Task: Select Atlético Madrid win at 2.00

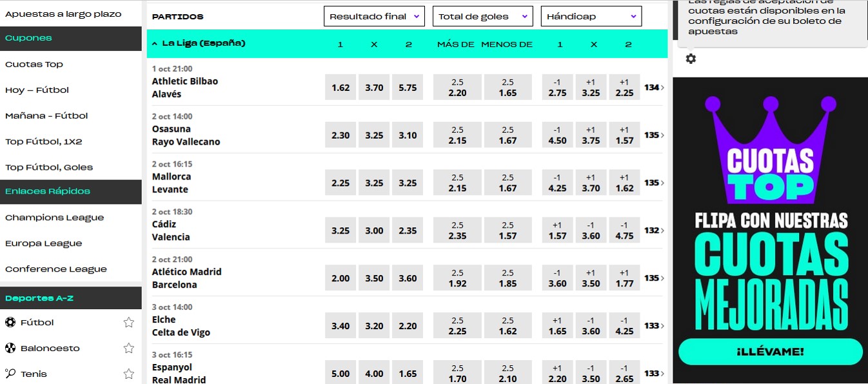Action: pyautogui.click(x=340, y=278)
